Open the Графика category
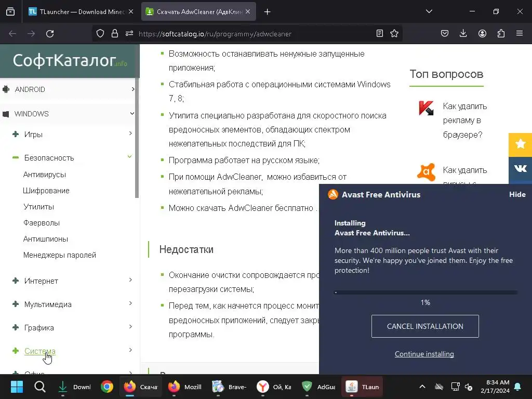Image resolution: width=532 pixels, height=399 pixels. click(39, 328)
